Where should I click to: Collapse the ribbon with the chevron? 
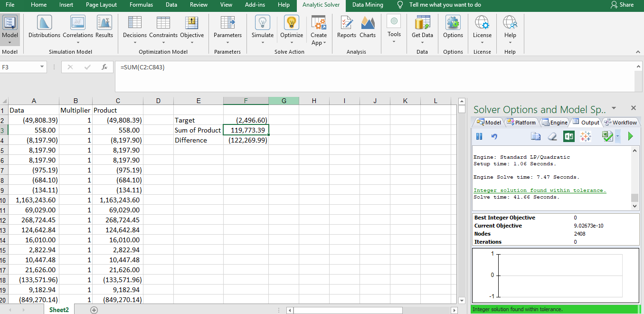point(637,51)
